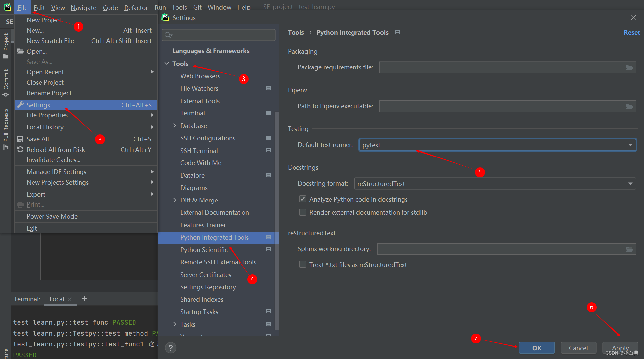644x359 pixels.
Task: Toggle Analyze Python code in docstrings
Action: coord(302,200)
